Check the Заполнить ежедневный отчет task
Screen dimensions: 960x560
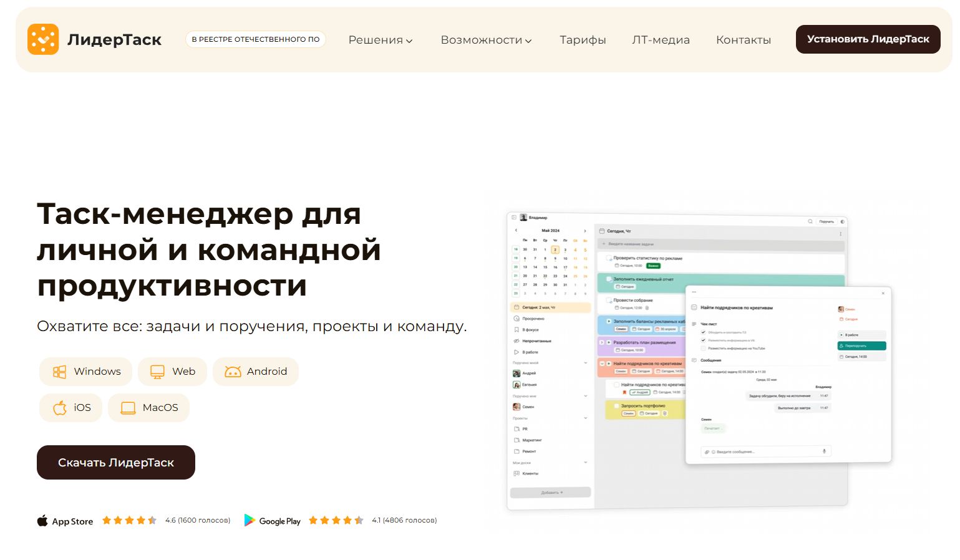click(x=609, y=279)
